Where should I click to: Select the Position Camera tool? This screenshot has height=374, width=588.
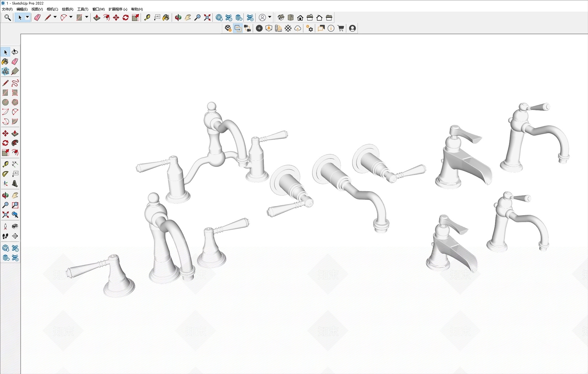[6, 227]
